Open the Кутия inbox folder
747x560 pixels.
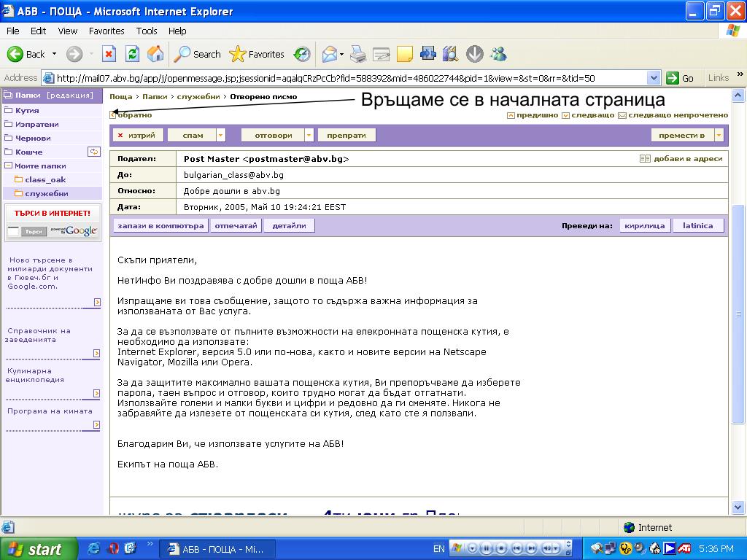(x=27, y=111)
